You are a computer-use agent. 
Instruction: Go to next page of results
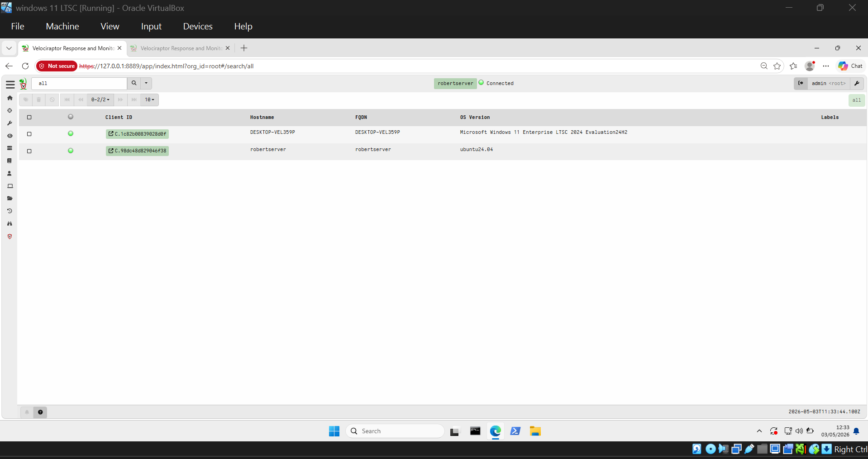click(120, 99)
